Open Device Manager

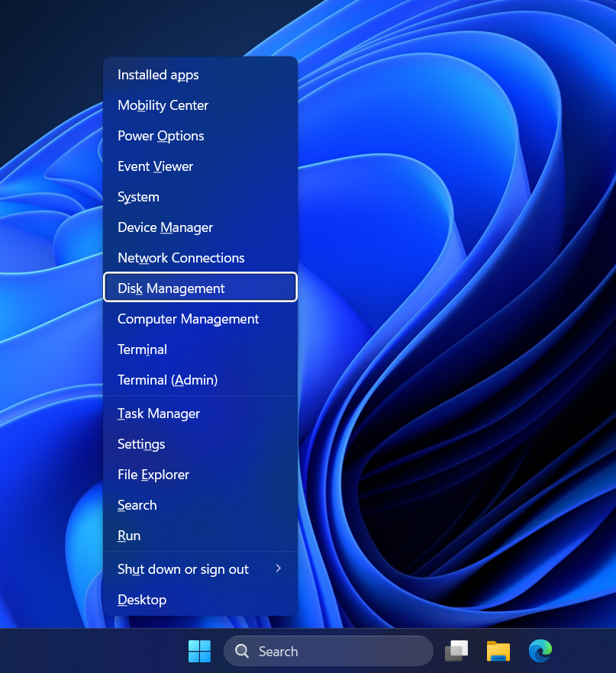[x=200, y=227]
